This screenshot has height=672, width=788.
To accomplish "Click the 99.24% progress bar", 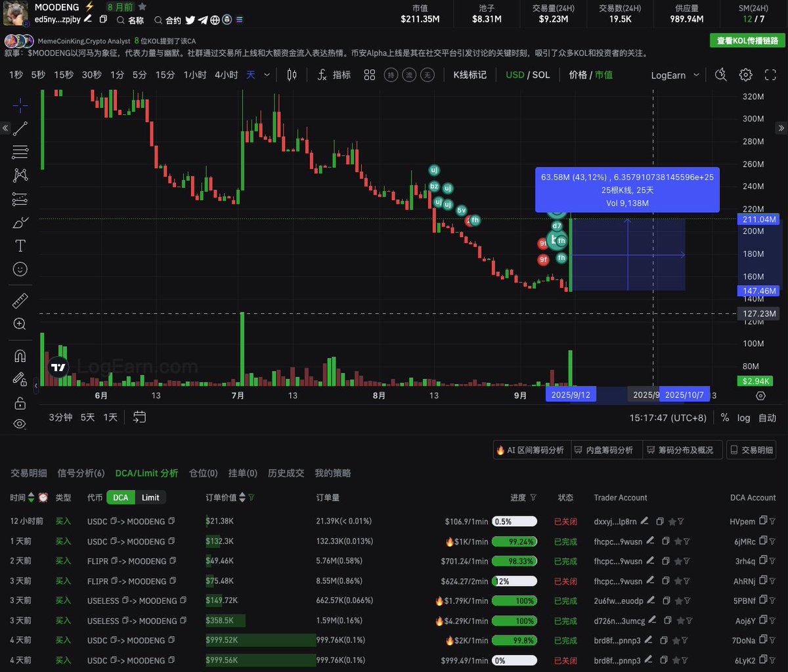I will [514, 542].
